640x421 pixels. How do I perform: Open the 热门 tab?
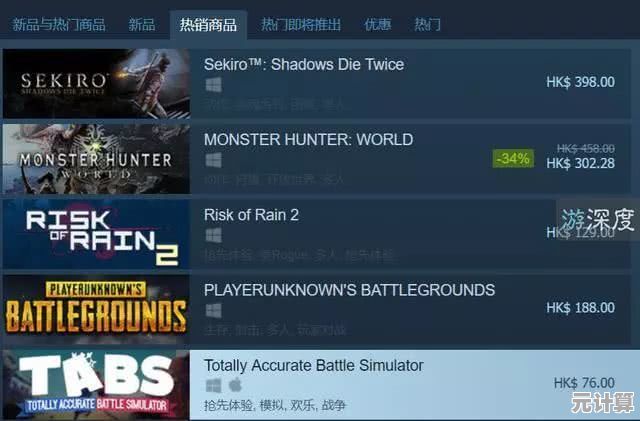(x=427, y=25)
